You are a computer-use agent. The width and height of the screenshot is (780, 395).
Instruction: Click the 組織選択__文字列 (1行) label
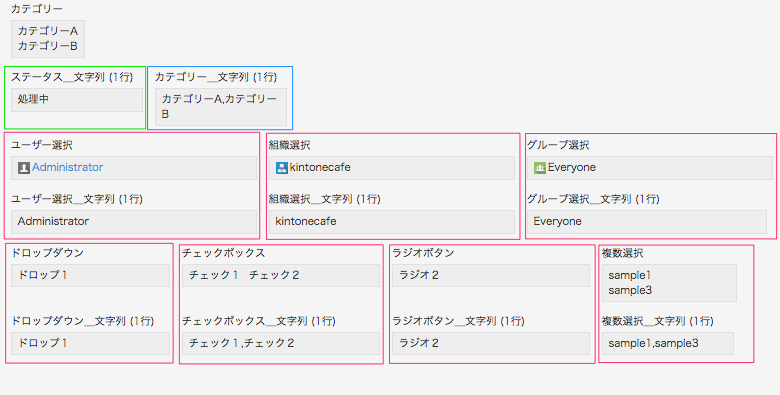[325, 199]
